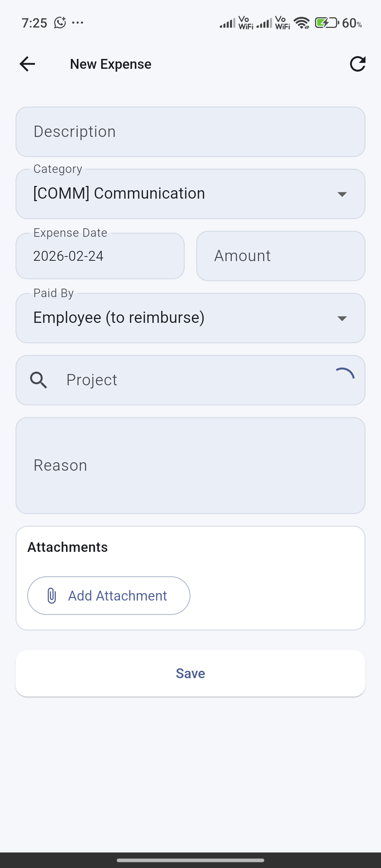381x868 pixels.
Task: Tap the Project search field
Action: click(190, 380)
